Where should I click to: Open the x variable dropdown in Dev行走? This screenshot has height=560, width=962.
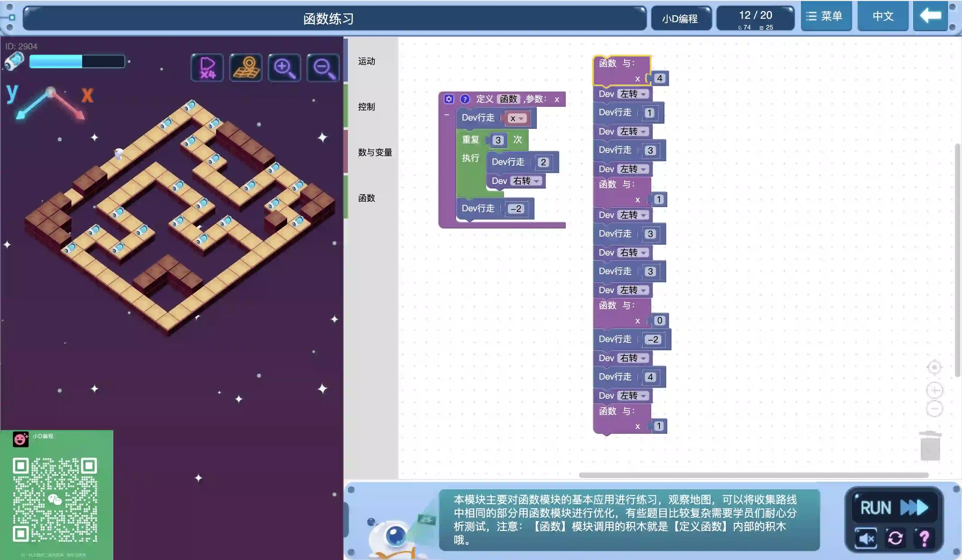tap(517, 118)
